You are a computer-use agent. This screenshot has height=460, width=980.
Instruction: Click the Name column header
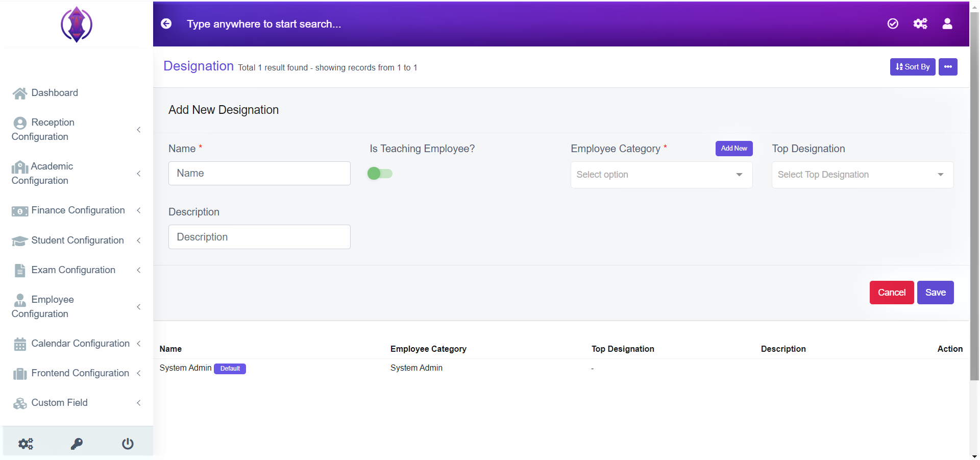[x=170, y=349]
